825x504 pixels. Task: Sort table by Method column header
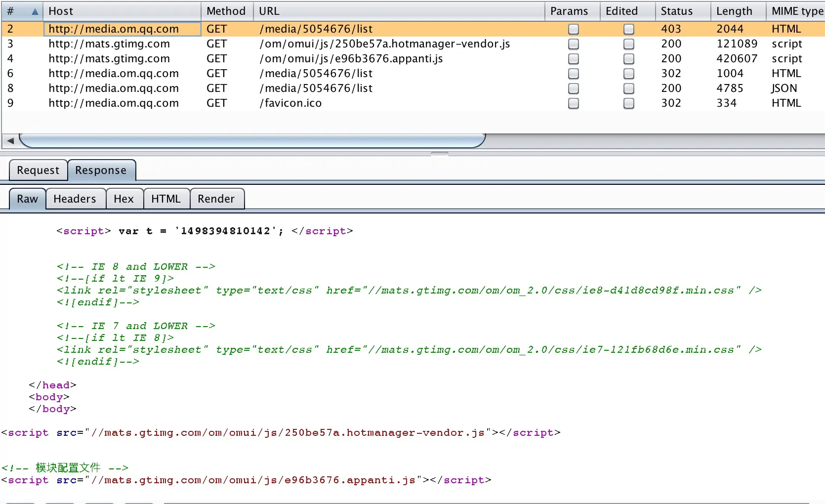click(x=227, y=11)
